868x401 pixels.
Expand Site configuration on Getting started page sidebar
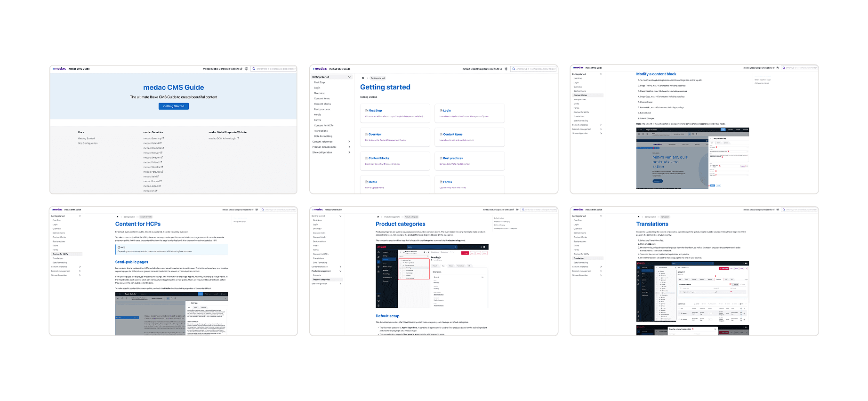click(349, 152)
